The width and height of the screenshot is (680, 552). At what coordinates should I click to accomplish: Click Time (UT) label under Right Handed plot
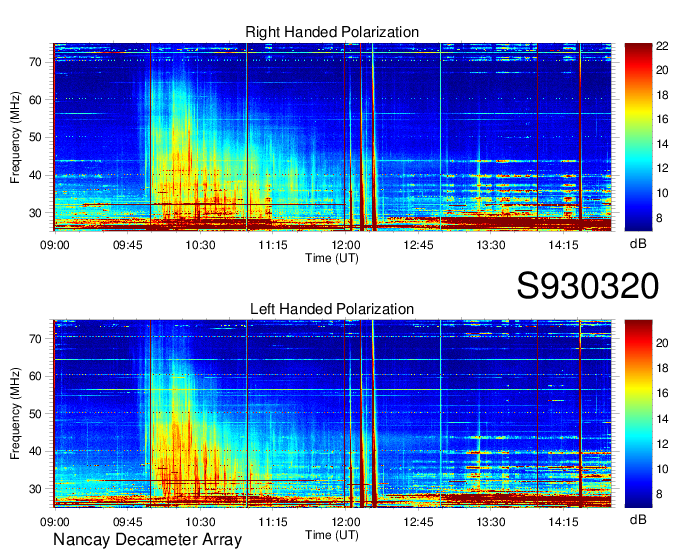[x=332, y=258]
